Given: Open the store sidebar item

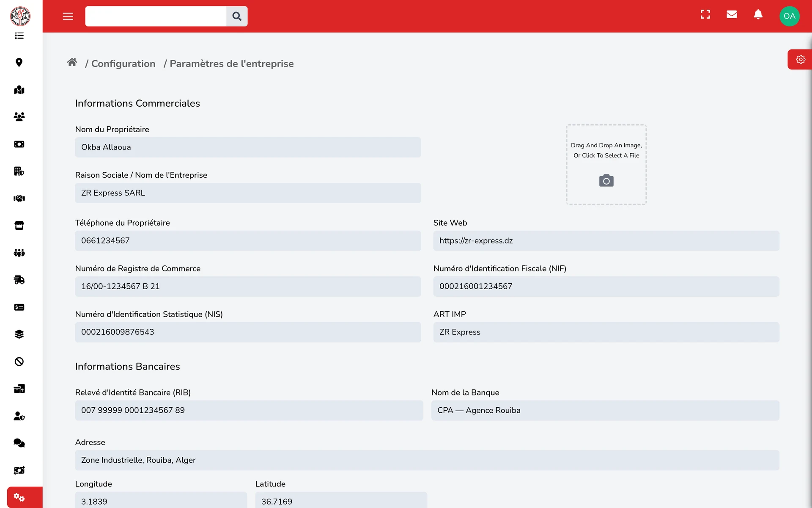Looking at the screenshot, I should click(19, 226).
